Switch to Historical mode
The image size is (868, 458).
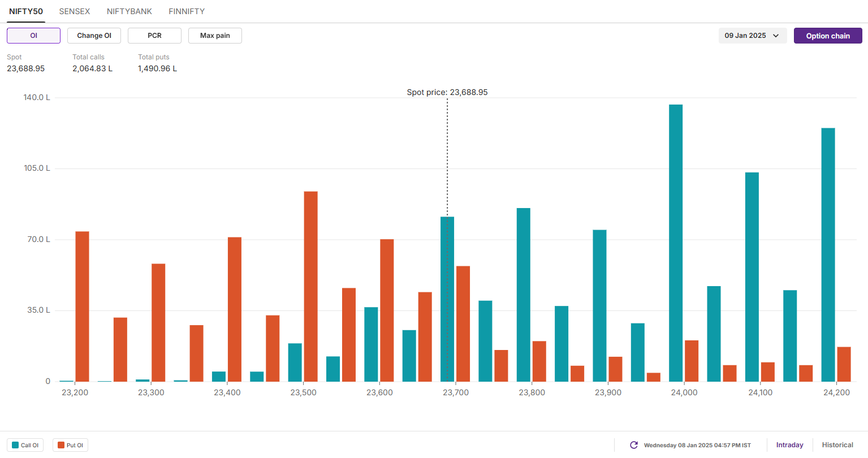pos(837,445)
